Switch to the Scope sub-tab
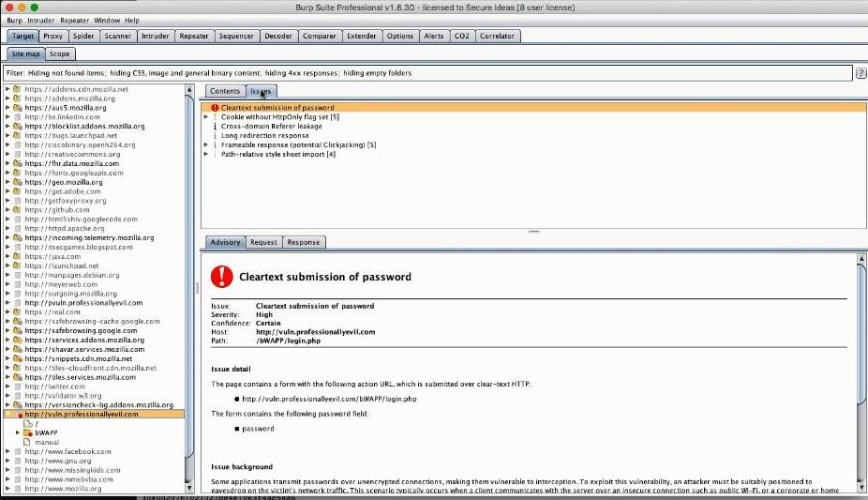 pyautogui.click(x=60, y=54)
